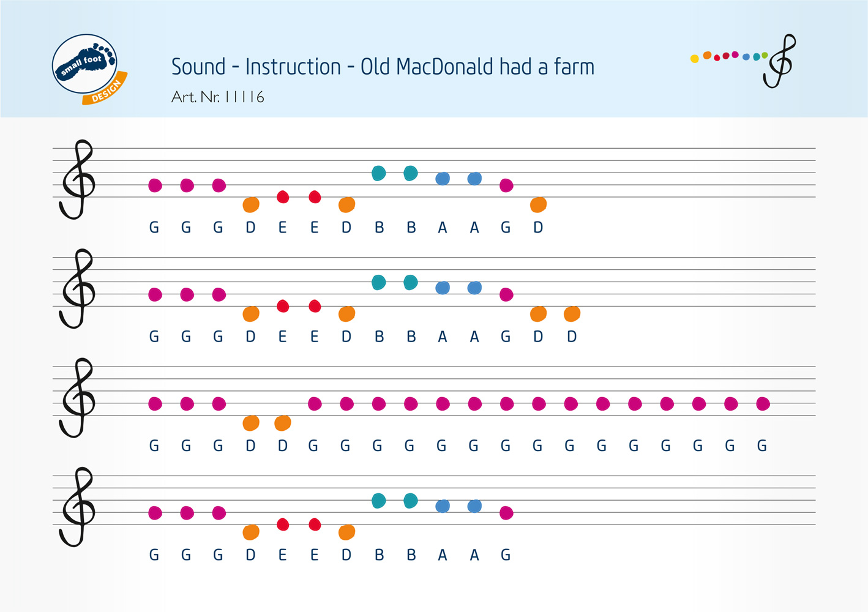Click the first B letter below the first staff

[380, 228]
